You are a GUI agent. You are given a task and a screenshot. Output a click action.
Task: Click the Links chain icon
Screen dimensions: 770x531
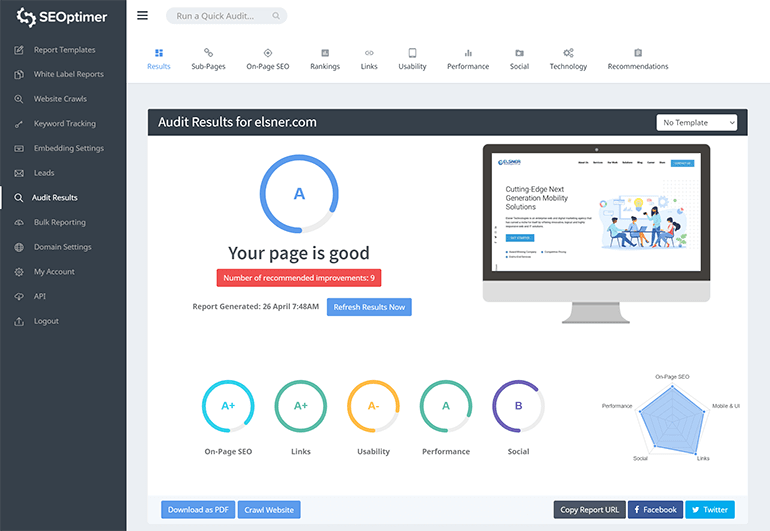point(369,53)
